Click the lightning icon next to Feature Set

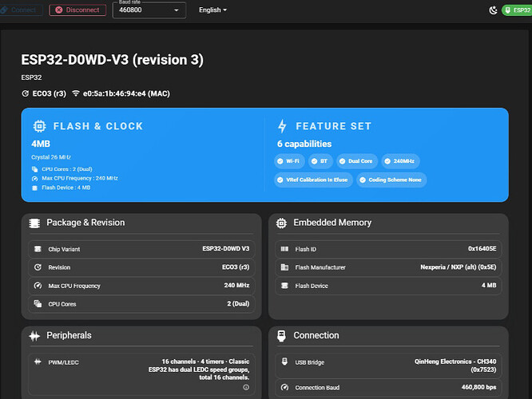click(282, 126)
